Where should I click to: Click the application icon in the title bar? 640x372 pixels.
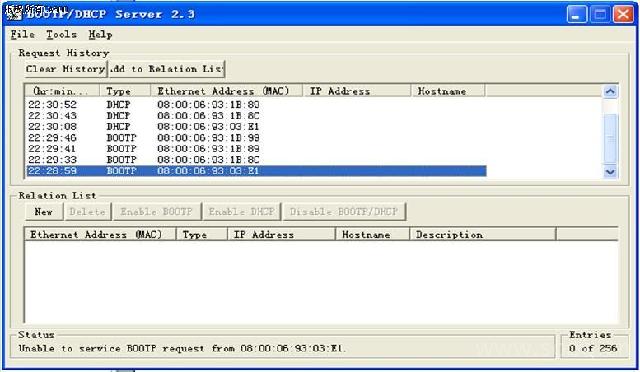point(14,13)
